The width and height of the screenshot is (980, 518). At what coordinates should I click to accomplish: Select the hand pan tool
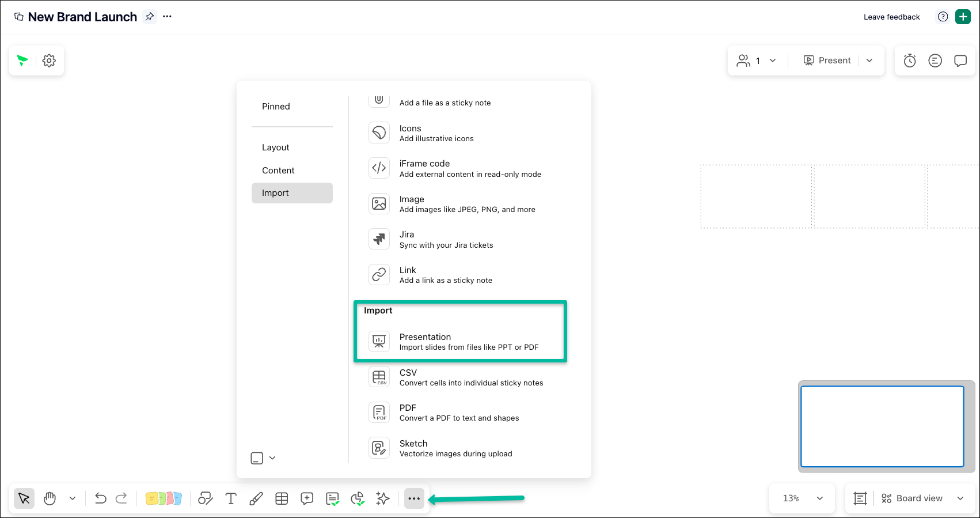(x=50, y=498)
